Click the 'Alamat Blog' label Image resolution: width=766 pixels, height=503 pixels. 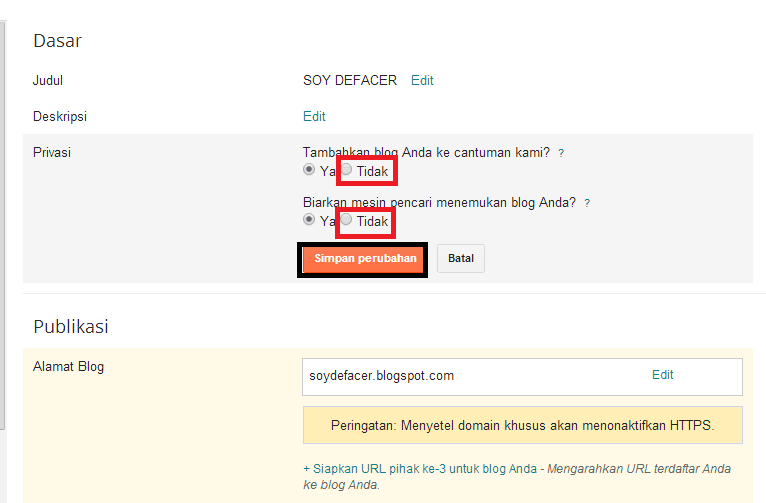pos(68,367)
